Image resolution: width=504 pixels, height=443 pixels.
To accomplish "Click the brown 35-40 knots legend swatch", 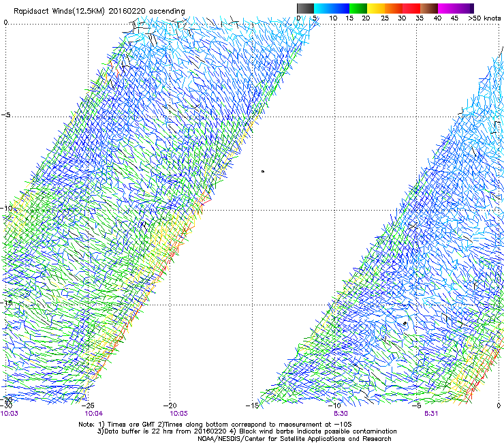I will 429,8.
